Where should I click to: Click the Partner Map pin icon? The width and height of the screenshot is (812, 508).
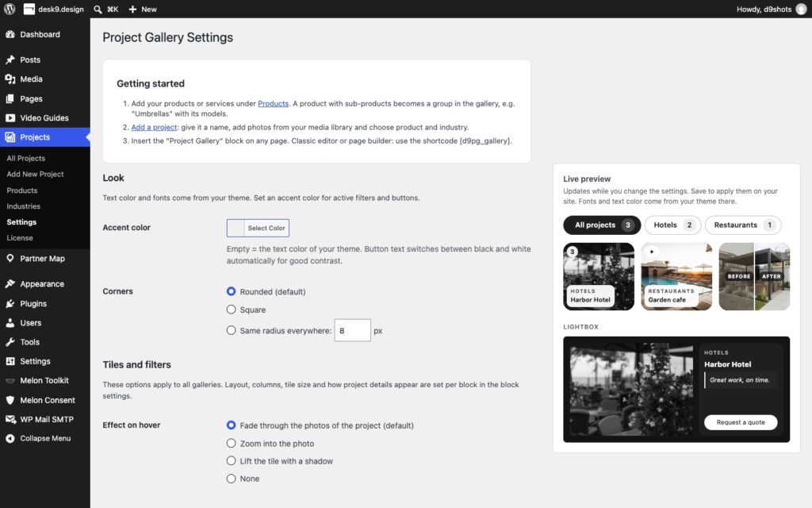click(10, 258)
